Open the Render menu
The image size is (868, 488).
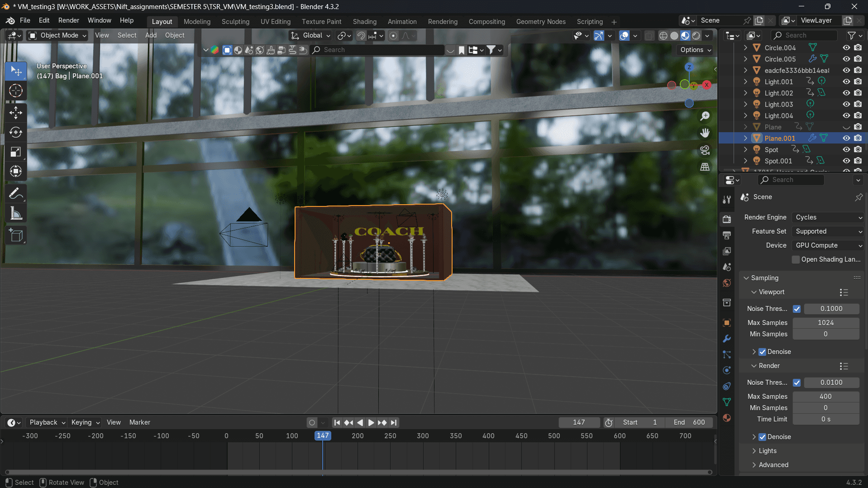click(69, 20)
